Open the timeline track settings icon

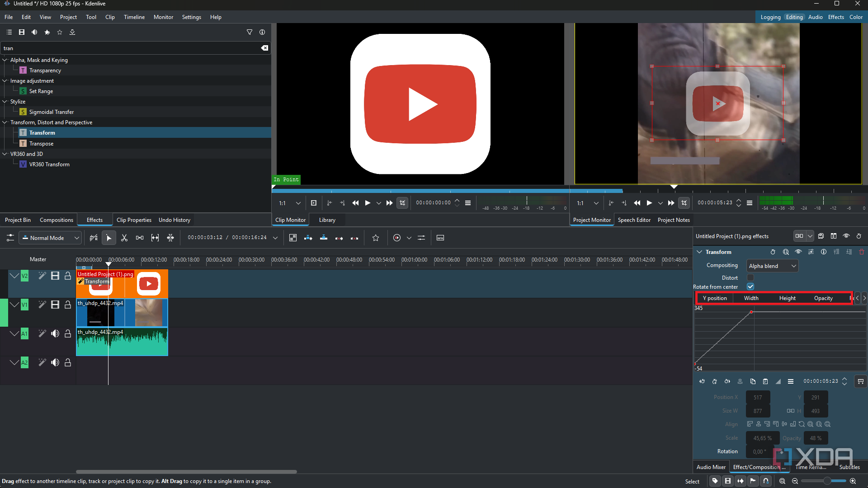pyautogui.click(x=10, y=238)
